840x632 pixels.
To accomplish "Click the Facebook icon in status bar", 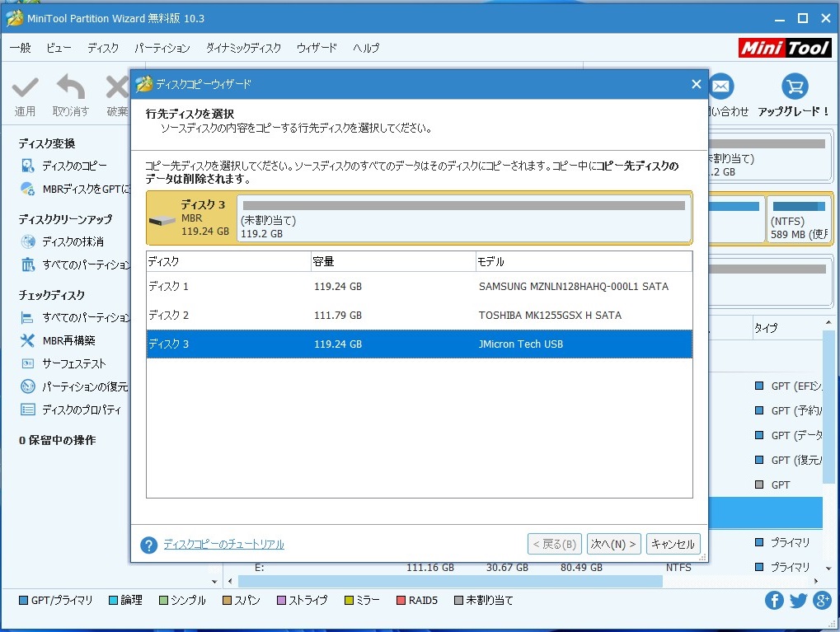I will (x=774, y=601).
